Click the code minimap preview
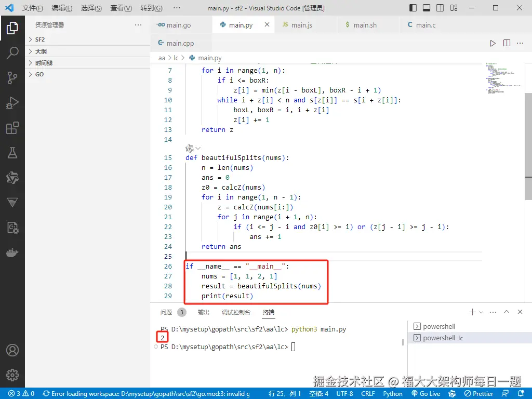The image size is (532, 399). (503, 78)
